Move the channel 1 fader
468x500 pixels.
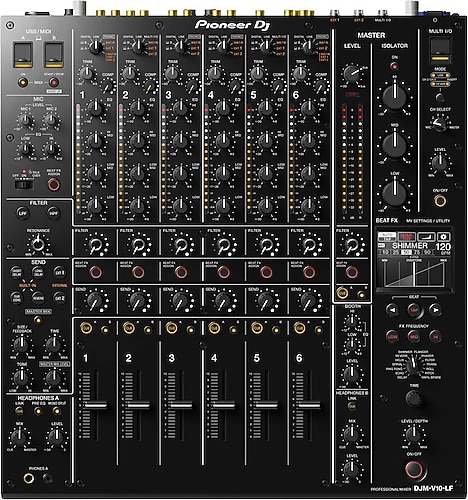pyautogui.click(x=96, y=405)
